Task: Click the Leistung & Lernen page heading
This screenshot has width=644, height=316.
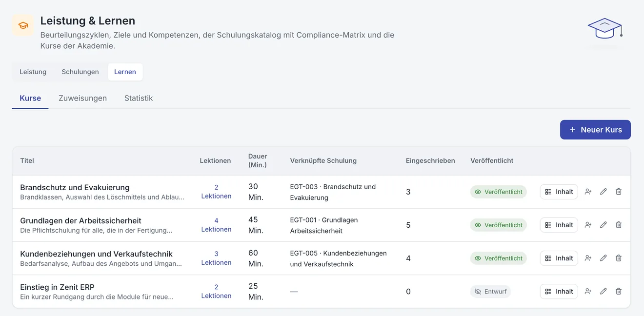Action: (88, 20)
